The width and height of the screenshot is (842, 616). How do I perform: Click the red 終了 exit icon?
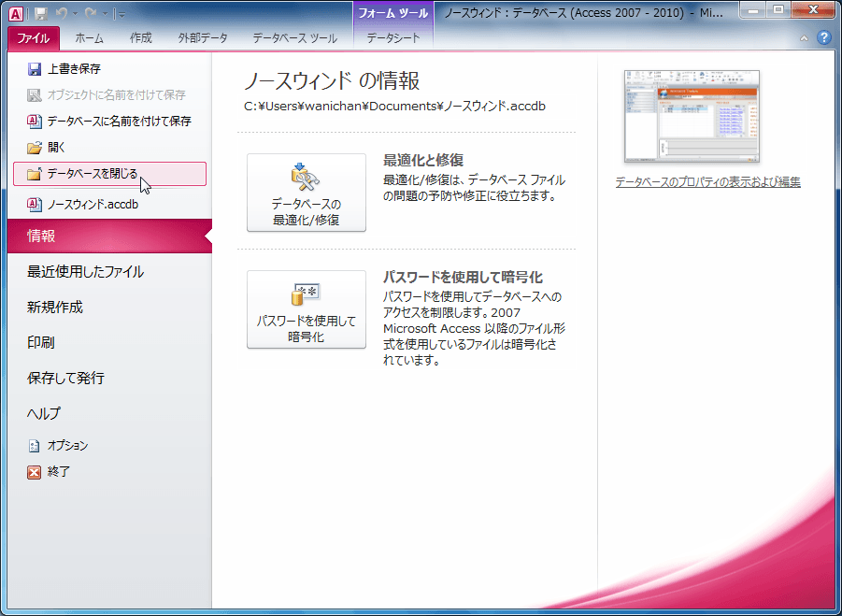point(35,472)
